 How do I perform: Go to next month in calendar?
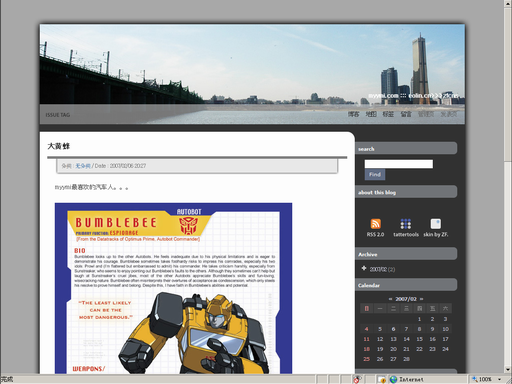click(421, 299)
